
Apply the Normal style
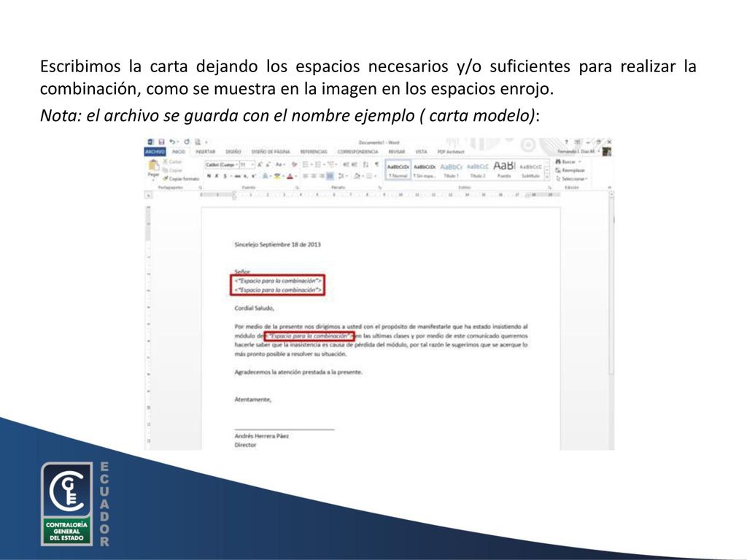[398, 171]
